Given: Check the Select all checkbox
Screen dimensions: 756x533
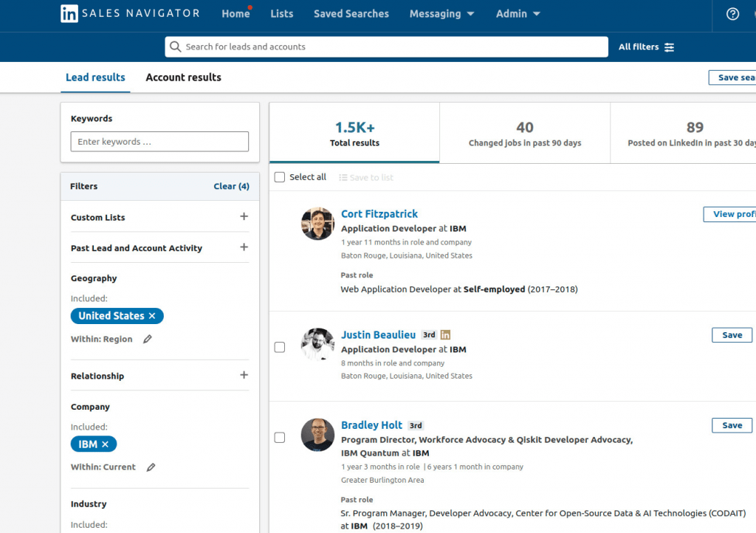Looking at the screenshot, I should click(279, 177).
